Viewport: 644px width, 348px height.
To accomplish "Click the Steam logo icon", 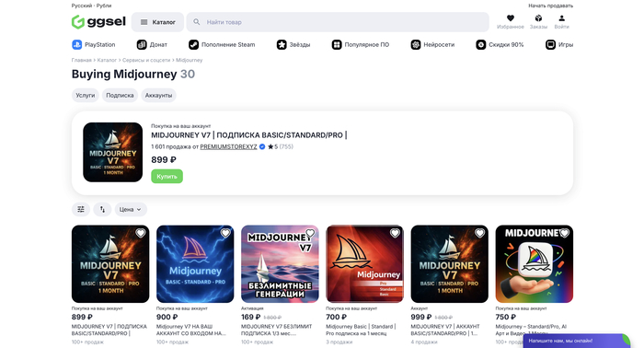I will click(x=193, y=45).
